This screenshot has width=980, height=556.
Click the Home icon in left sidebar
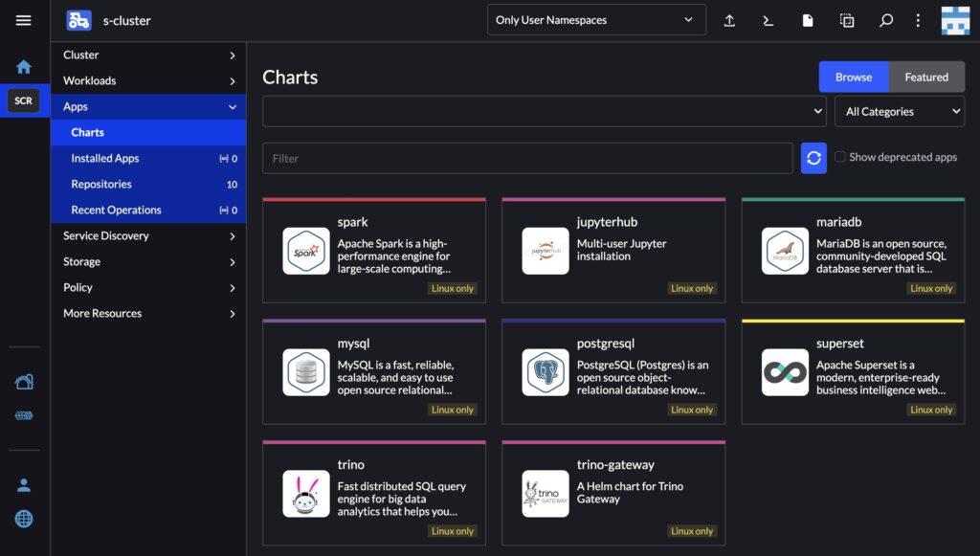click(x=24, y=67)
